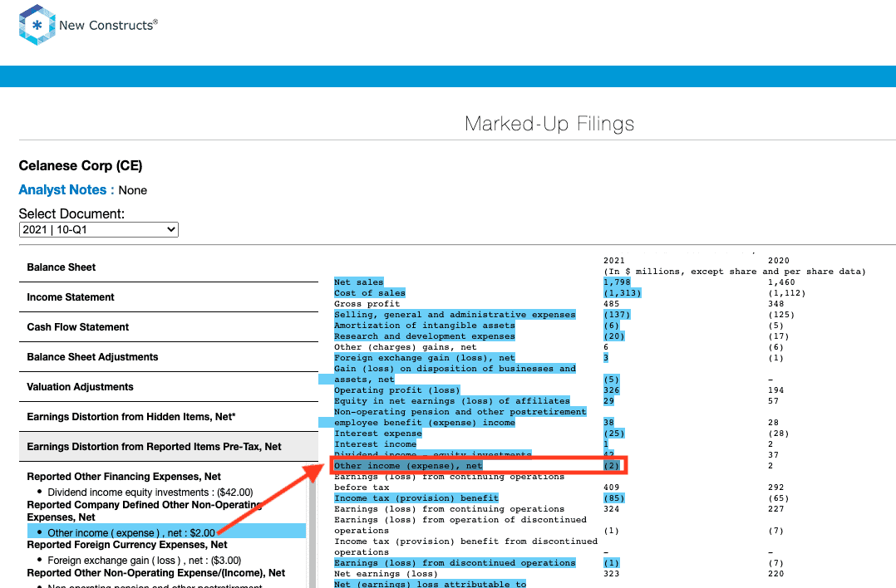Click Equity in net earnings of affiliates line
This screenshot has height=588, width=896.
click(452, 401)
